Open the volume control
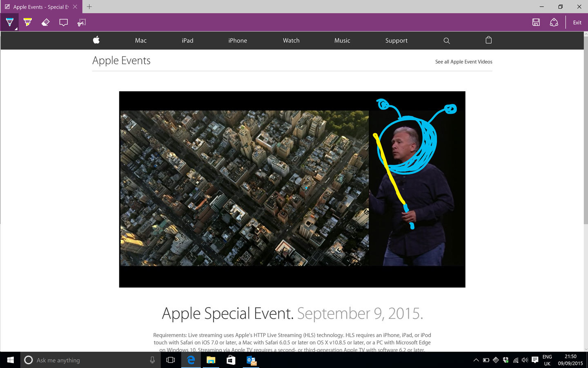Screen dimensions: 588x368 pyautogui.click(x=525, y=360)
